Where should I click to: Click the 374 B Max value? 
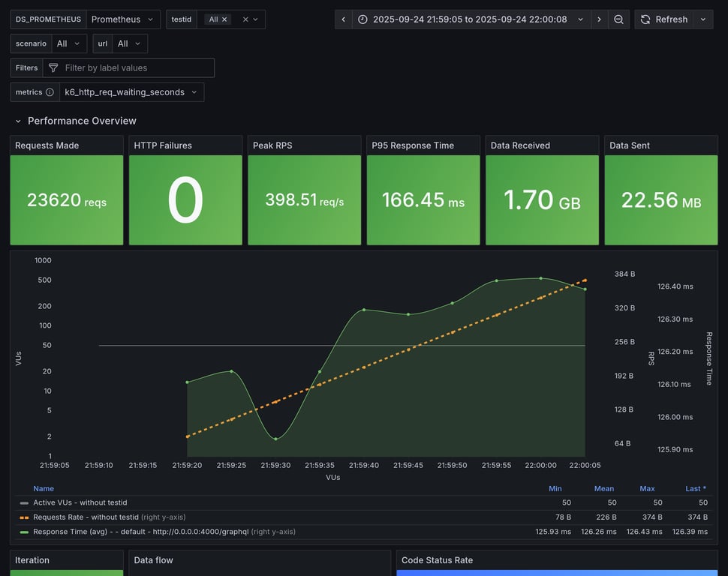(x=652, y=517)
